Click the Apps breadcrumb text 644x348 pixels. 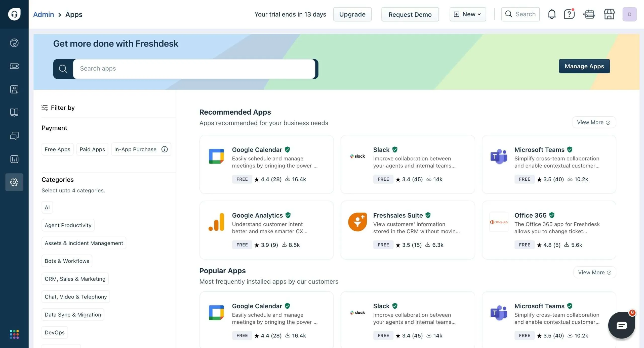pos(74,14)
